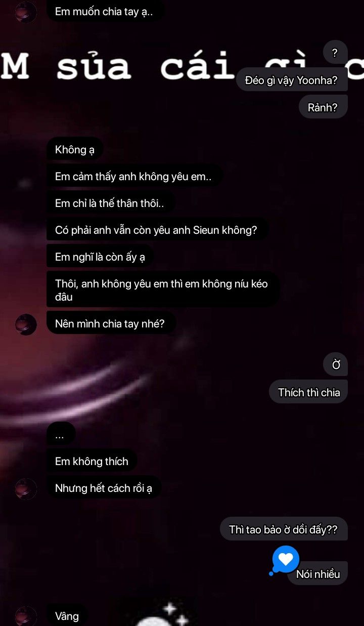Select the 'Không ạ' message
The width and height of the screenshot is (364, 626).
[x=74, y=149]
